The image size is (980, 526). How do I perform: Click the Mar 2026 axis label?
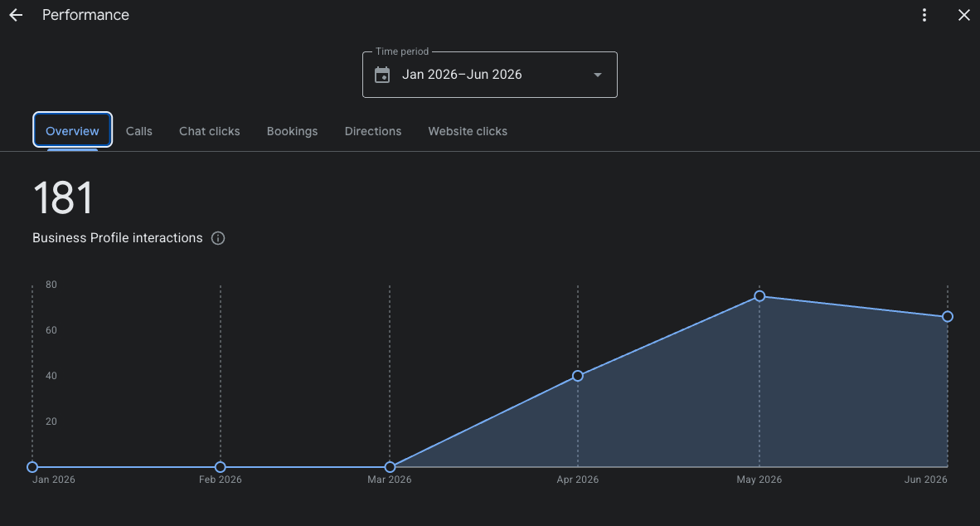(x=390, y=480)
